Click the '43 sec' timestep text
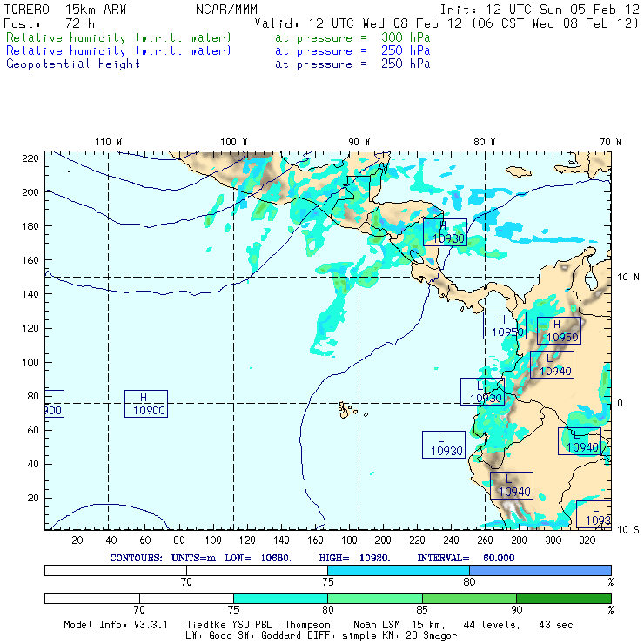The width and height of the screenshot is (644, 644). (556, 625)
